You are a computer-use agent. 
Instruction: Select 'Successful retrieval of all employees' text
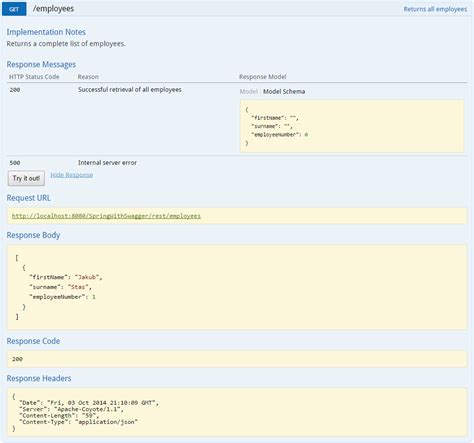130,90
